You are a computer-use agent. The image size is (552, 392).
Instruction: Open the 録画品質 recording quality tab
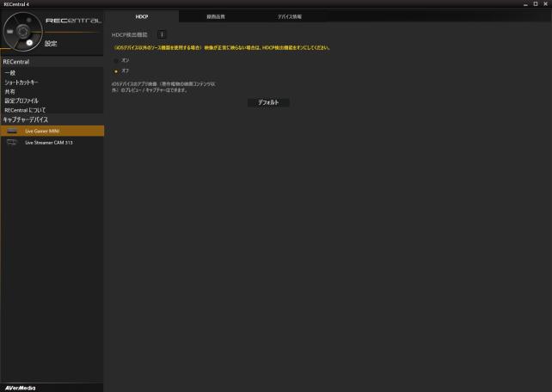(x=216, y=16)
